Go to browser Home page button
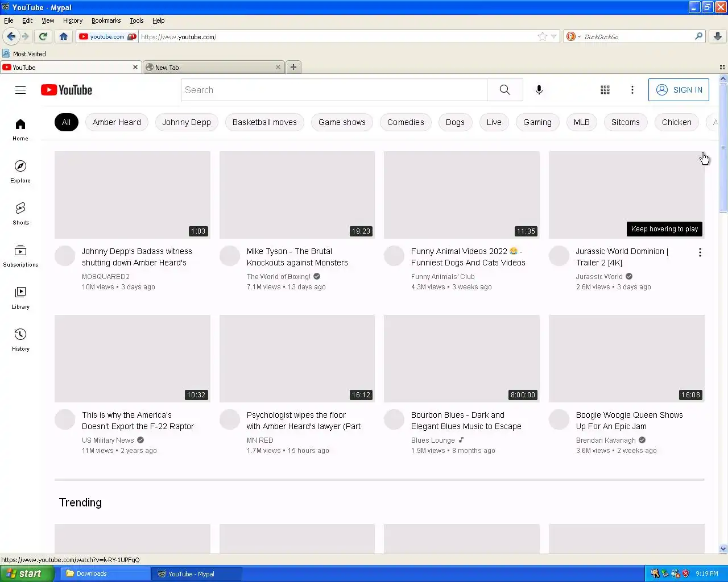The width and height of the screenshot is (728, 582). pyautogui.click(x=64, y=36)
